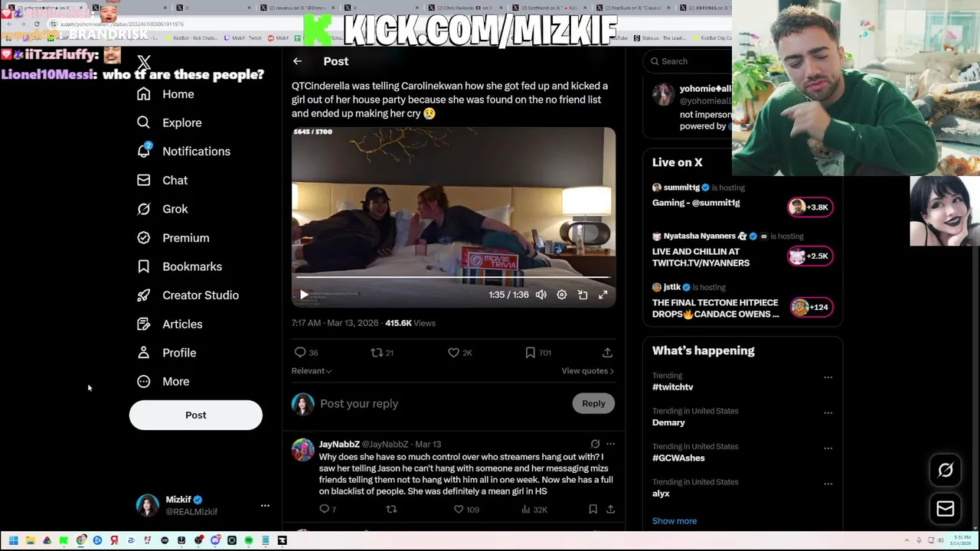
Task: Share the post via the upload icon
Action: point(607,352)
